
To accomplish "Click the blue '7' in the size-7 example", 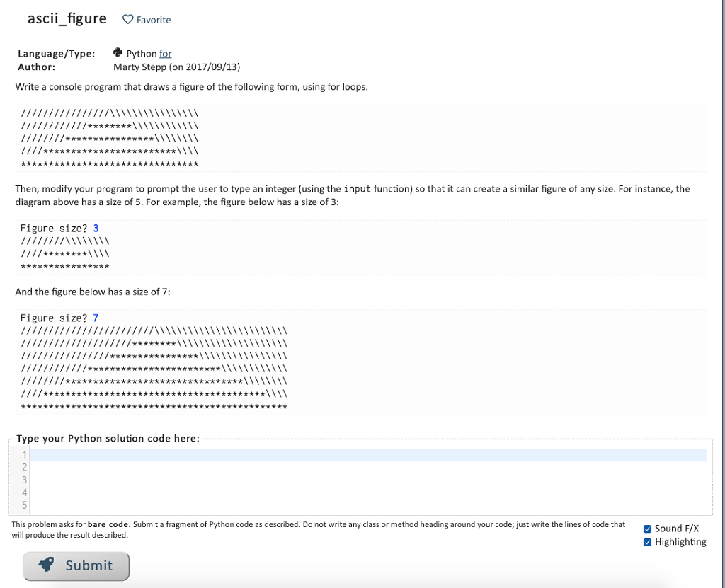I will coord(94,318).
